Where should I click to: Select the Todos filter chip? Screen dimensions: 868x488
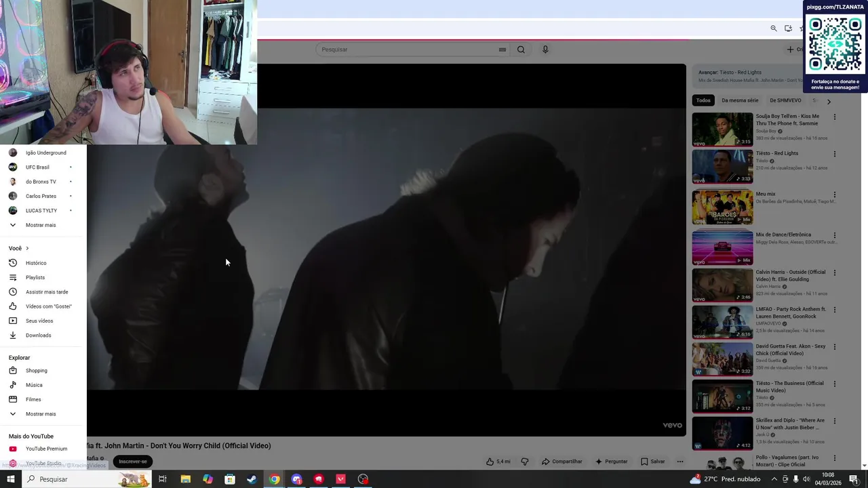tap(703, 100)
